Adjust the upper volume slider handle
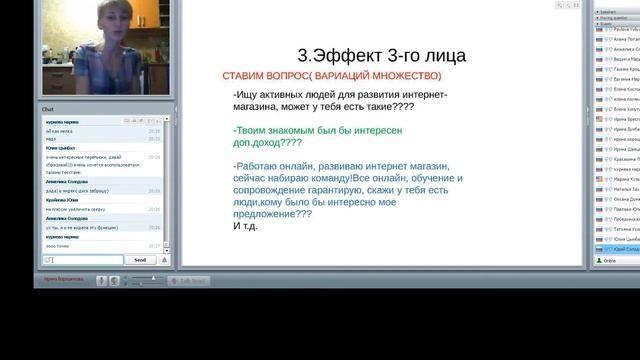The width and height of the screenshot is (640, 360). click(153, 278)
